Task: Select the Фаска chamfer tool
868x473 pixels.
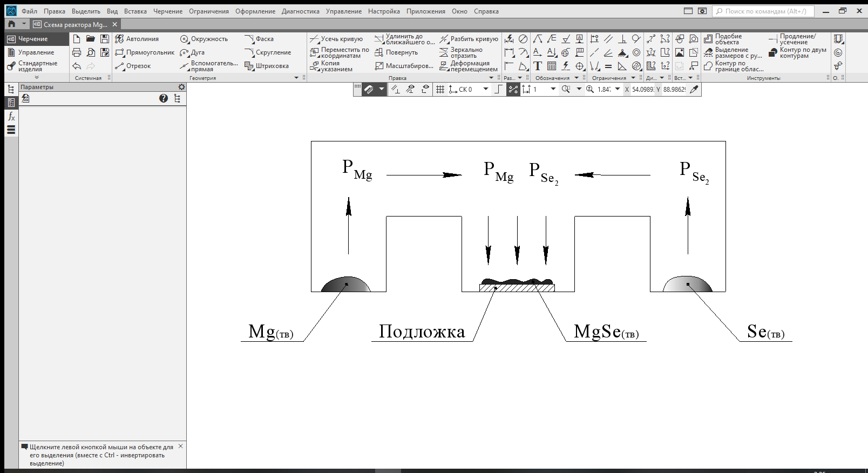Action: click(x=259, y=39)
